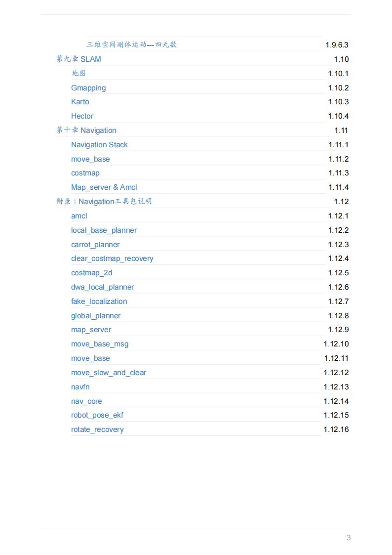This screenshot has height=555, width=392.
Task: Open local_base_planner entry
Action: pos(104,230)
